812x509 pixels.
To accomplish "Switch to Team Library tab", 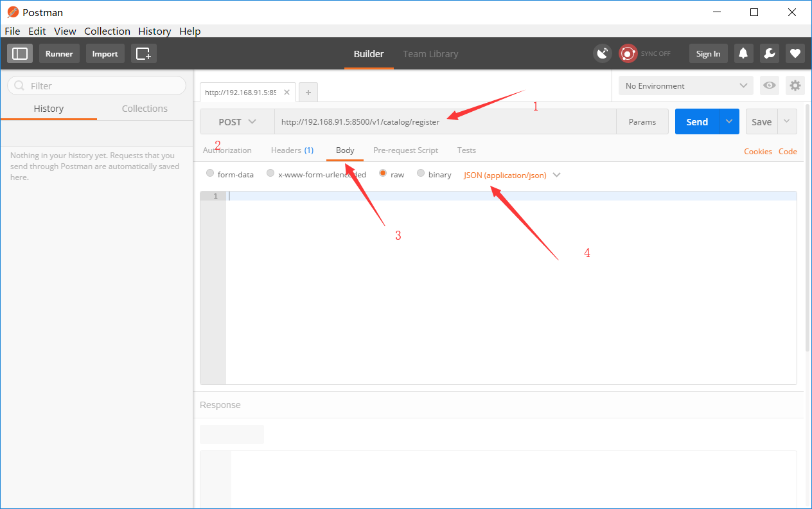I will click(x=430, y=54).
